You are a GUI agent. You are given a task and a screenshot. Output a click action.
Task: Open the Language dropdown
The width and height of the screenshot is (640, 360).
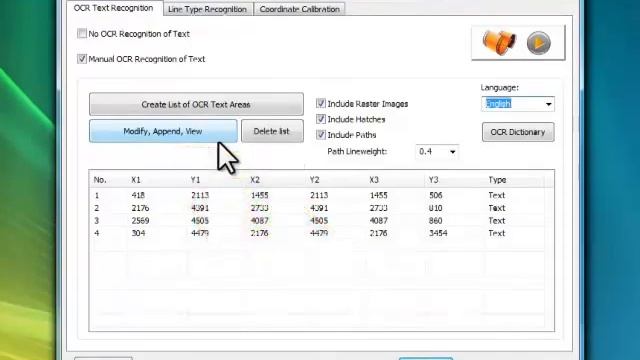tap(518, 104)
